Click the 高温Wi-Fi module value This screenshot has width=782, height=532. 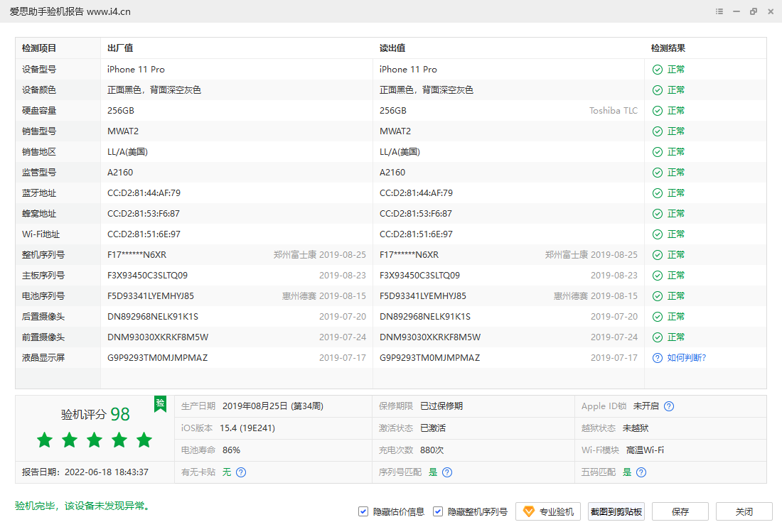pyautogui.click(x=645, y=450)
